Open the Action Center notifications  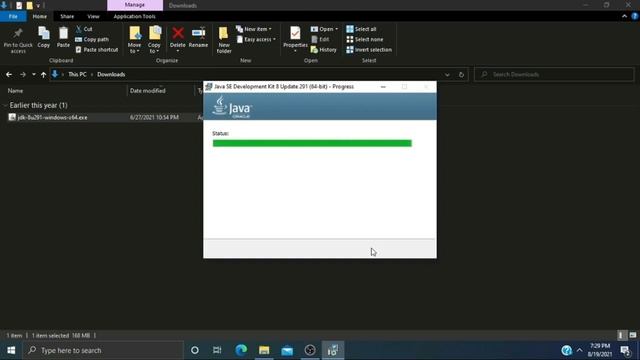click(625, 350)
